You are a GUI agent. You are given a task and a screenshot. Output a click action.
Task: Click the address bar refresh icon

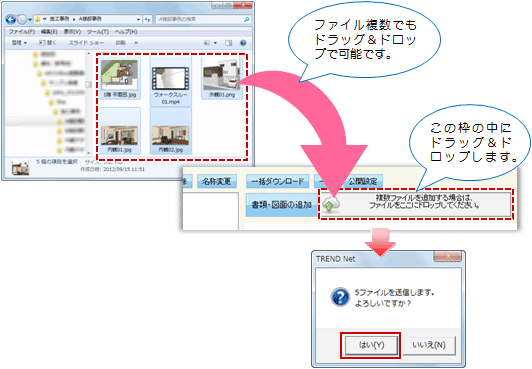[x=148, y=20]
